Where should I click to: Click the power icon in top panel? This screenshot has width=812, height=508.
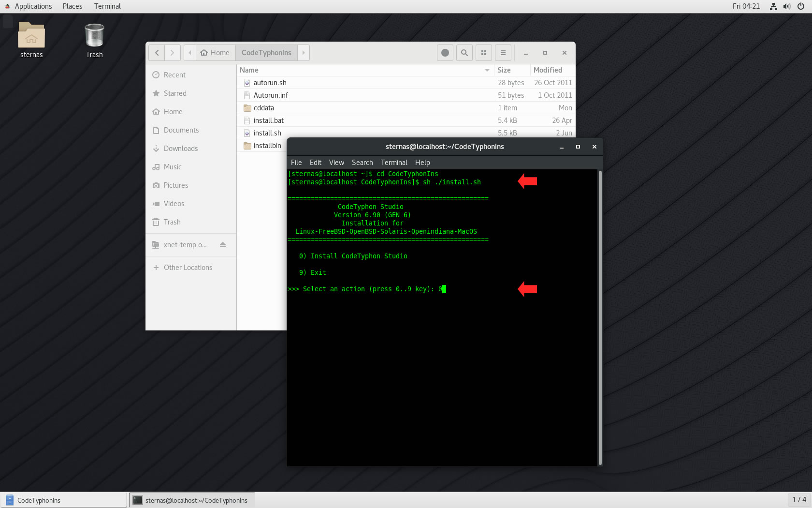coord(801,6)
